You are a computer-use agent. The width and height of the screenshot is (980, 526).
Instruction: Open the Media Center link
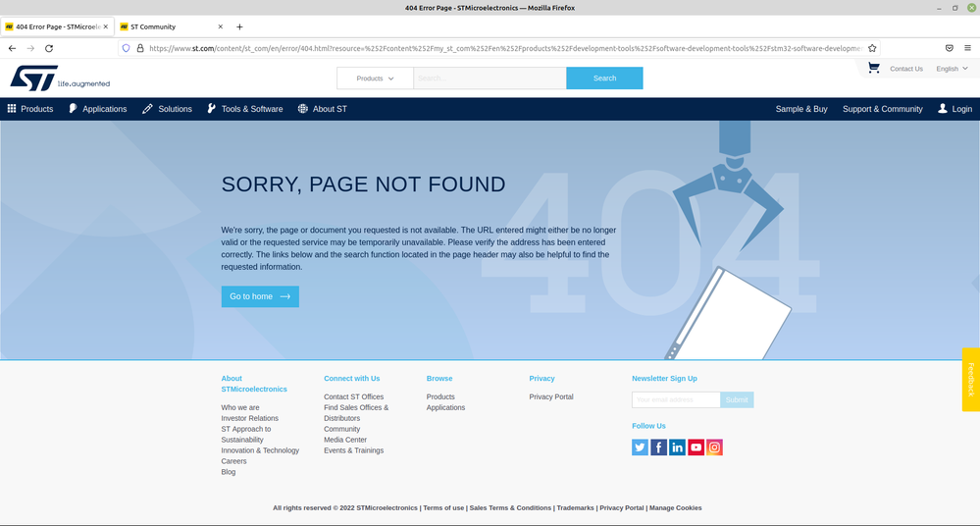pyautogui.click(x=345, y=440)
